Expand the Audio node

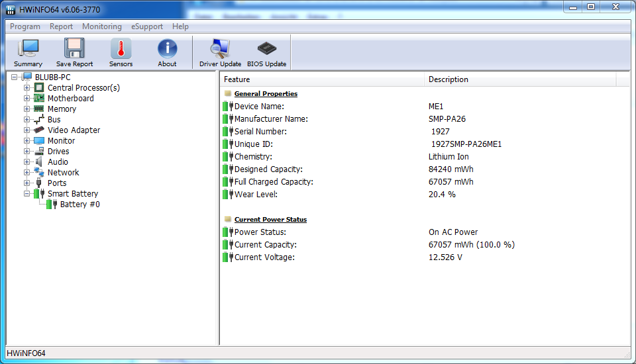26,161
